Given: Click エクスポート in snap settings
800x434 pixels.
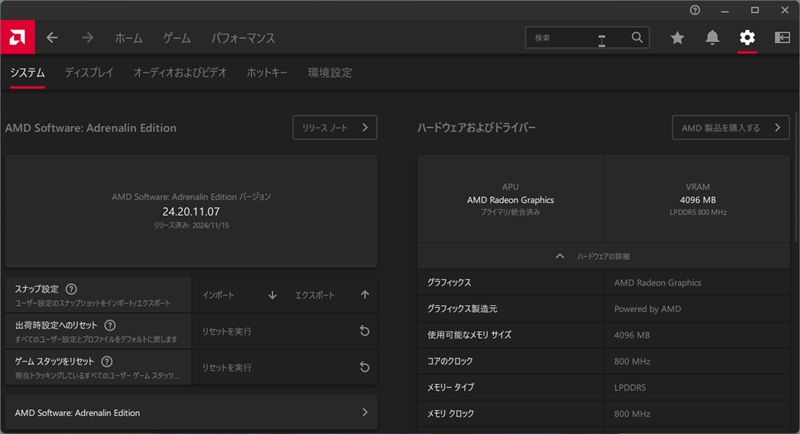Looking at the screenshot, I should (x=315, y=295).
